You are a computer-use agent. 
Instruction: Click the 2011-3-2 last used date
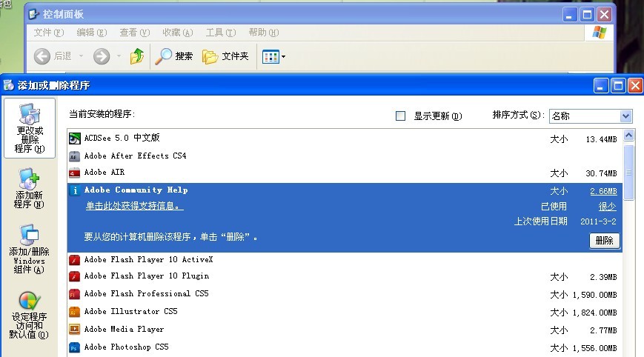tap(598, 221)
